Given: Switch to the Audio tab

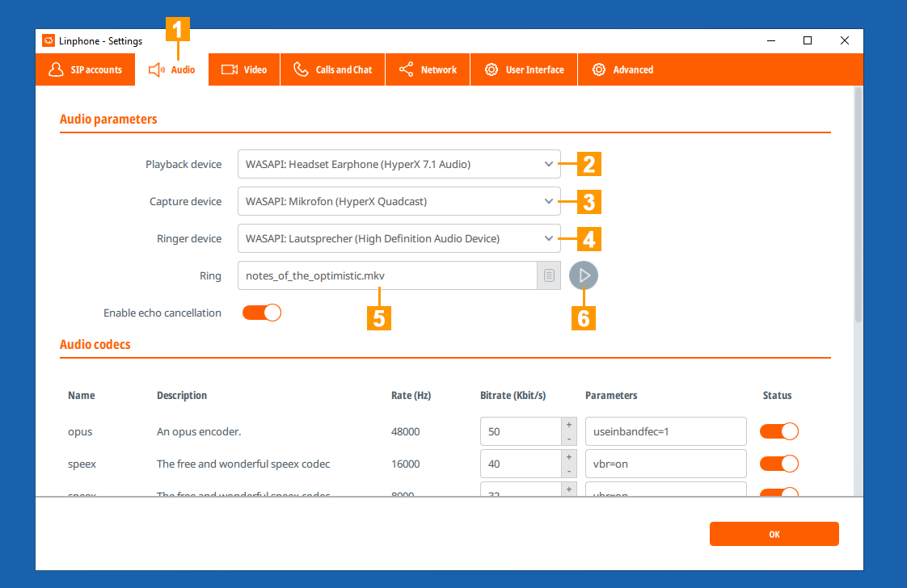Looking at the screenshot, I should click(172, 69).
